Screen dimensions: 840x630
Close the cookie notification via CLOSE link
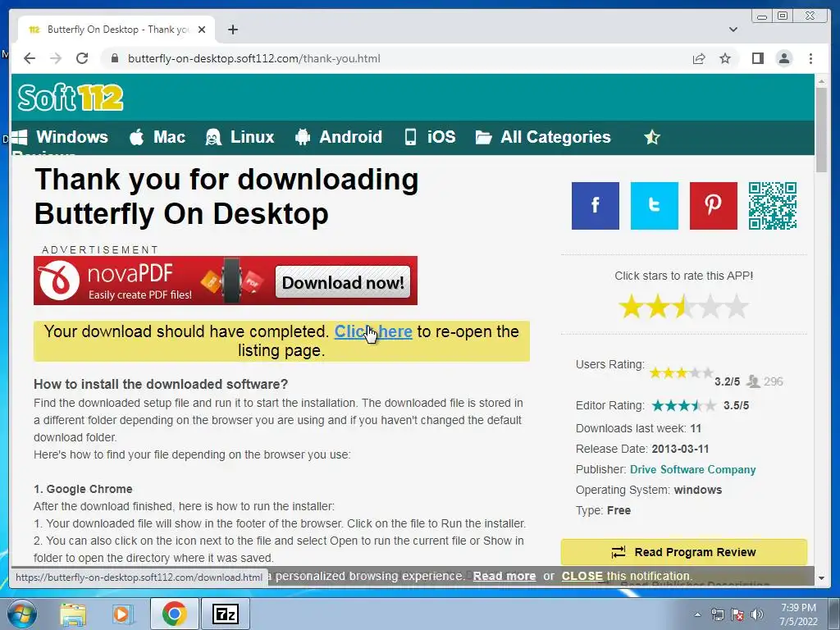tap(582, 576)
